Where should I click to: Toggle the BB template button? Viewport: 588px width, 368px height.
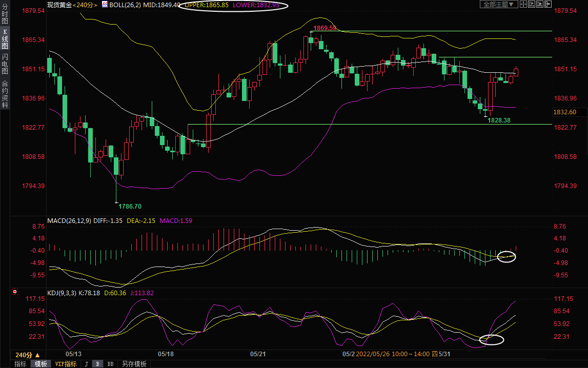(x=110, y=364)
